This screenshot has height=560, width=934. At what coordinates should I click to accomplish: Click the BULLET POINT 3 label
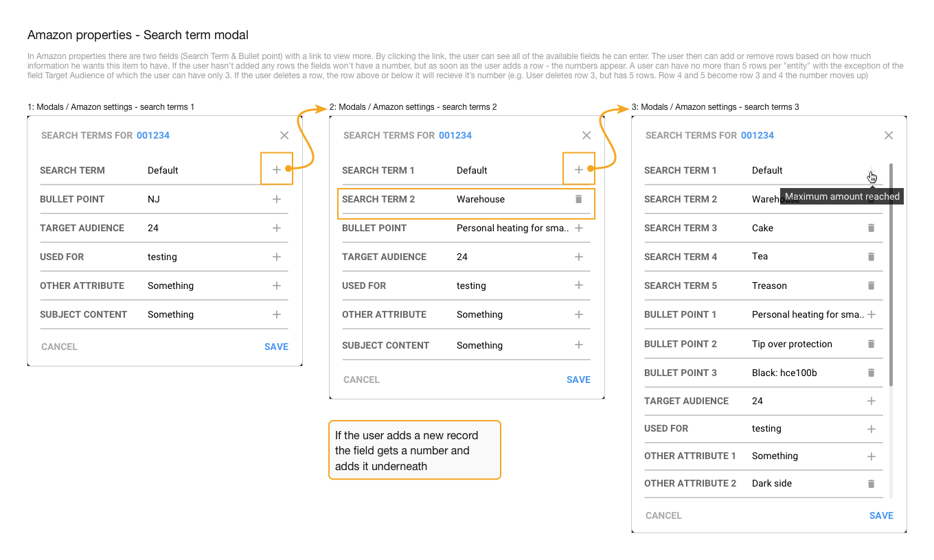pos(681,373)
